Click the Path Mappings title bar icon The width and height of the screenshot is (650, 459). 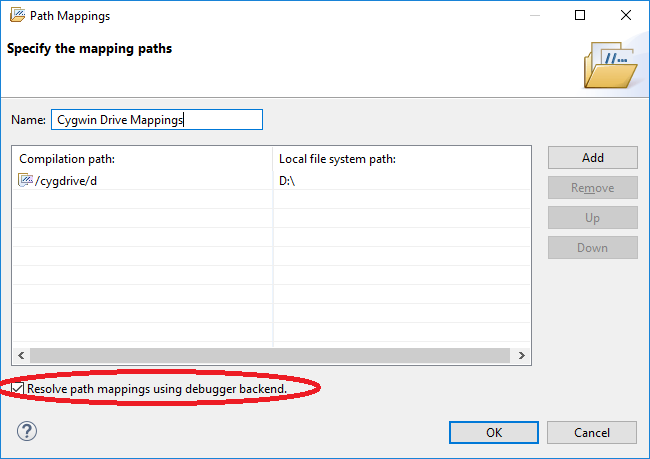point(17,15)
